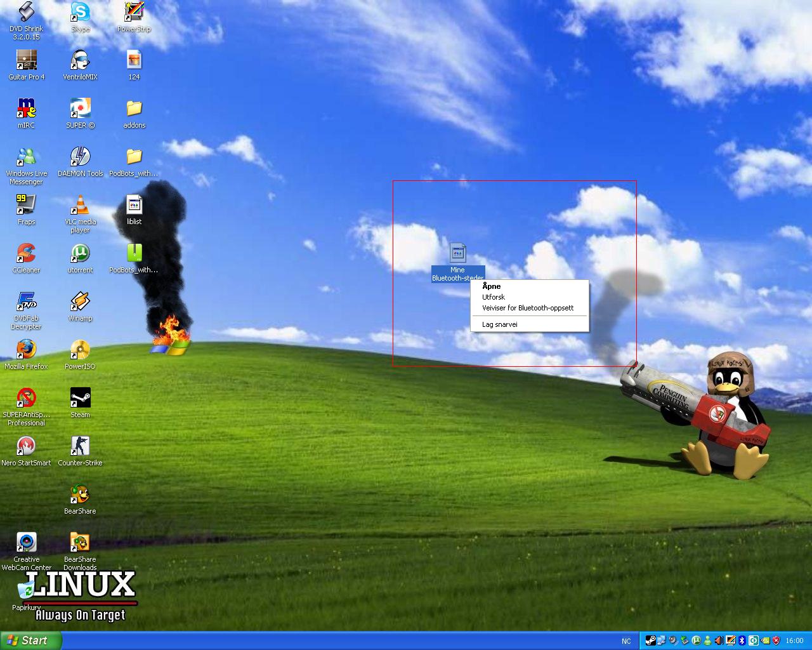Open the Start menu

[31, 640]
